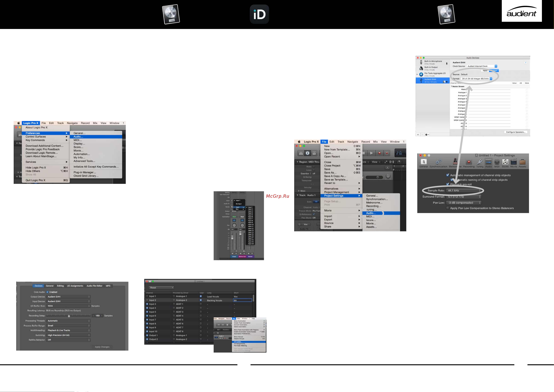Open I/O Buffer Size dropdown
This screenshot has height=392, width=554.
[69, 306]
